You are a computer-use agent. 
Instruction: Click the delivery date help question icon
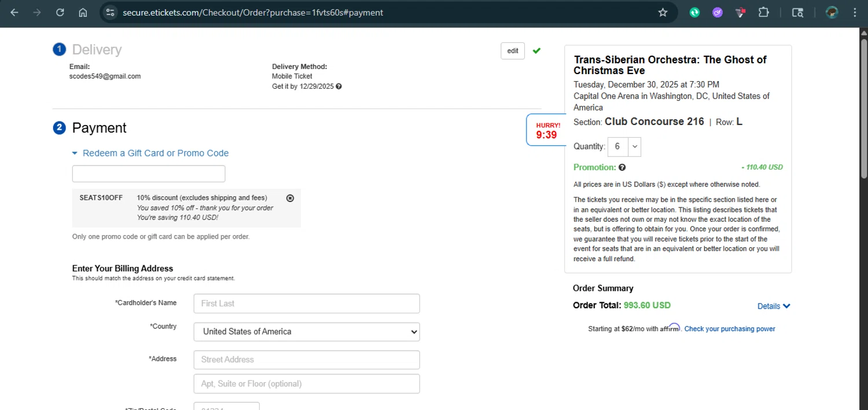(339, 86)
